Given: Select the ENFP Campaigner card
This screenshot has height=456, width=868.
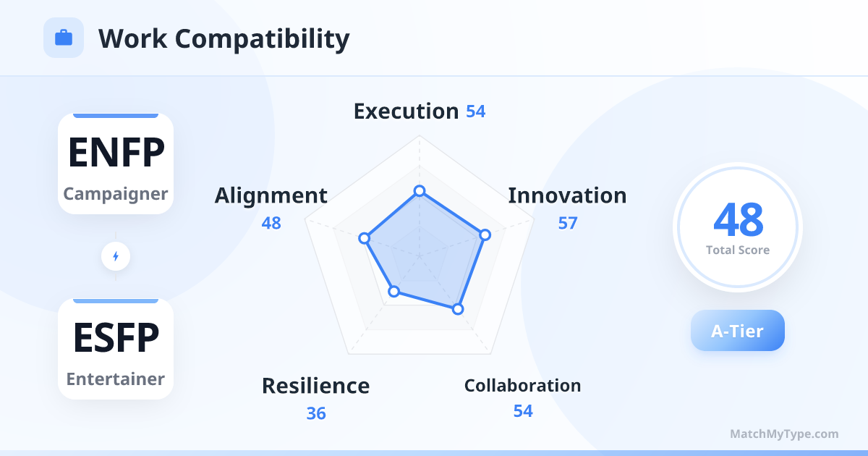Looking at the screenshot, I should (x=116, y=164).
